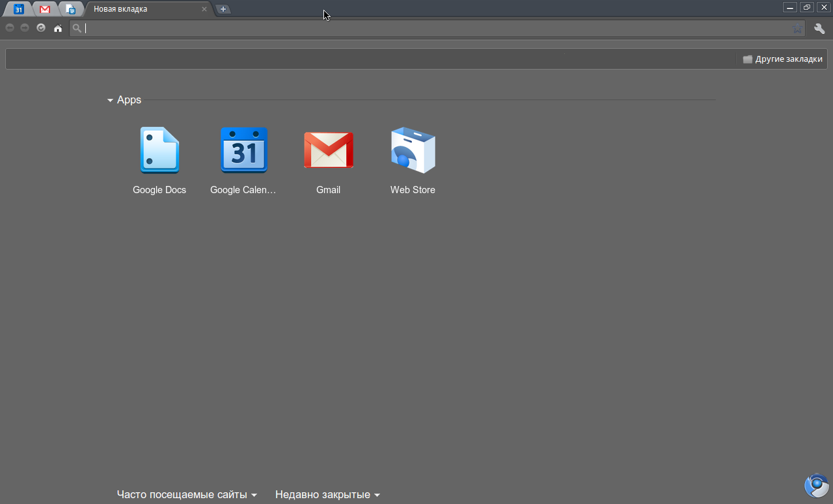Viewport: 833px width, 504px height.
Task: Bookmark page with the star icon
Action: pyautogui.click(x=797, y=29)
